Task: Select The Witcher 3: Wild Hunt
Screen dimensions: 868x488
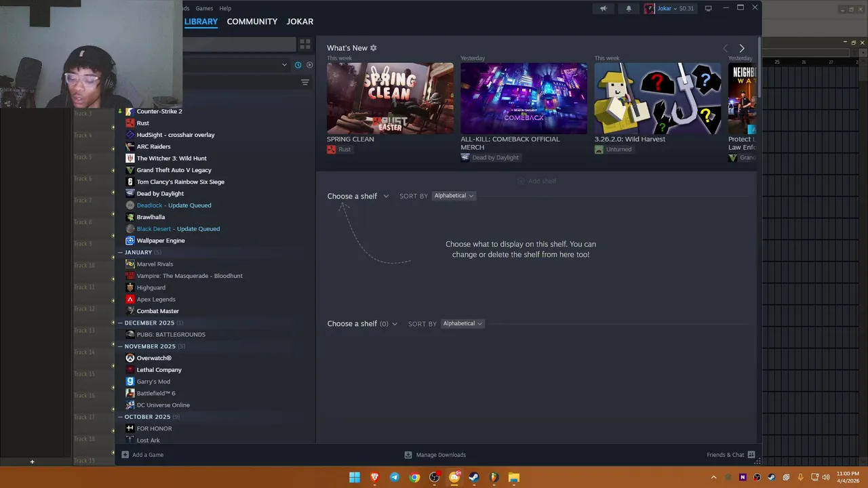Action: 172,158
